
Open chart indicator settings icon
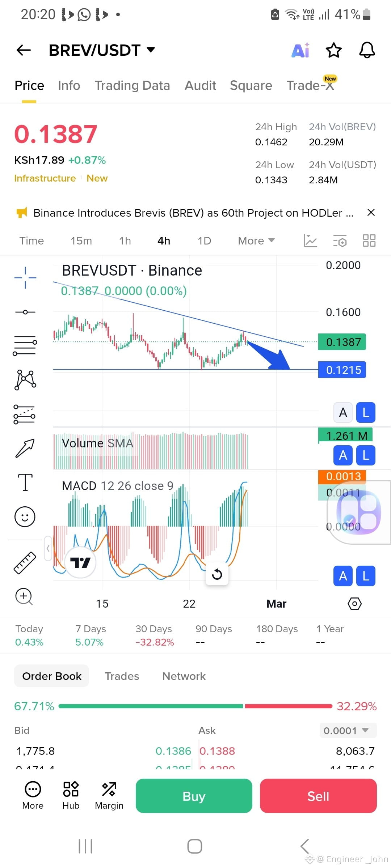340,241
